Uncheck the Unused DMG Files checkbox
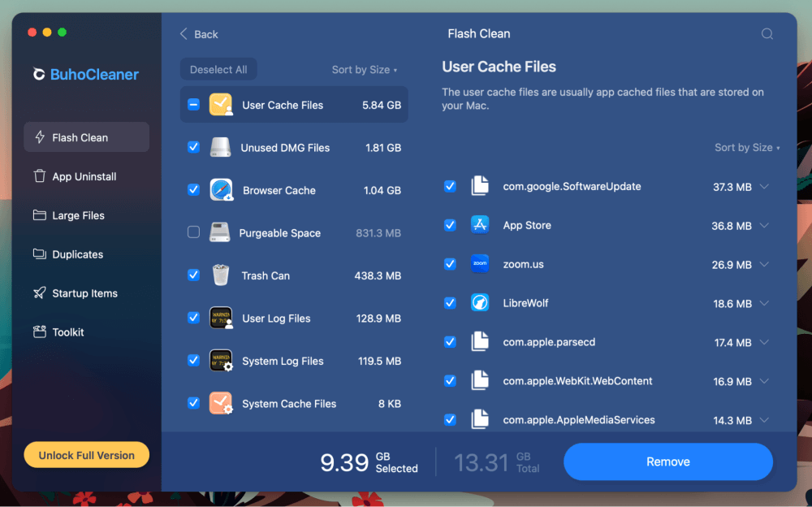 point(193,147)
